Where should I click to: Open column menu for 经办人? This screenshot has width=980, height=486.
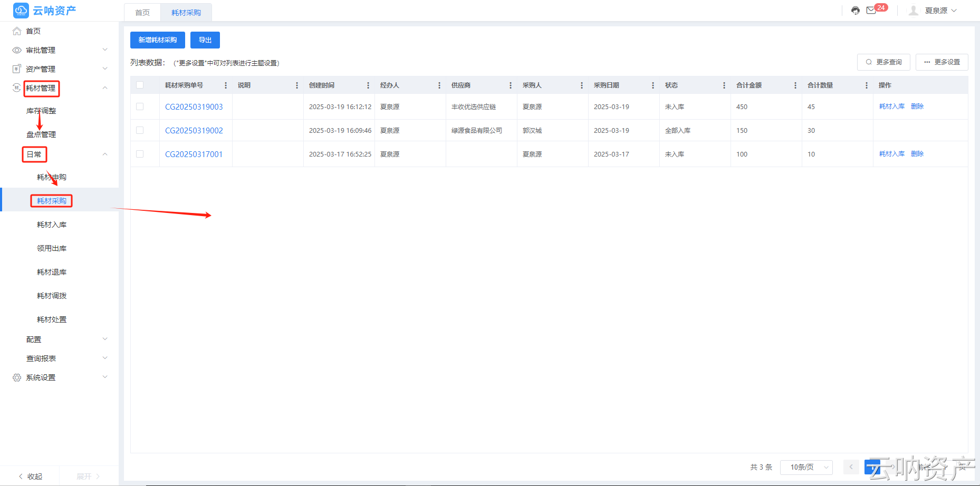(x=439, y=85)
